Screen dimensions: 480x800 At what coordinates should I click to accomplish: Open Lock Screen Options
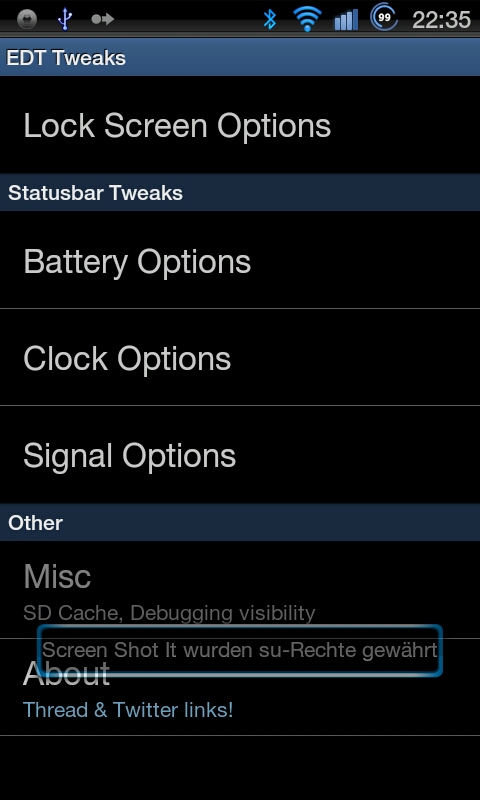pyautogui.click(x=240, y=125)
